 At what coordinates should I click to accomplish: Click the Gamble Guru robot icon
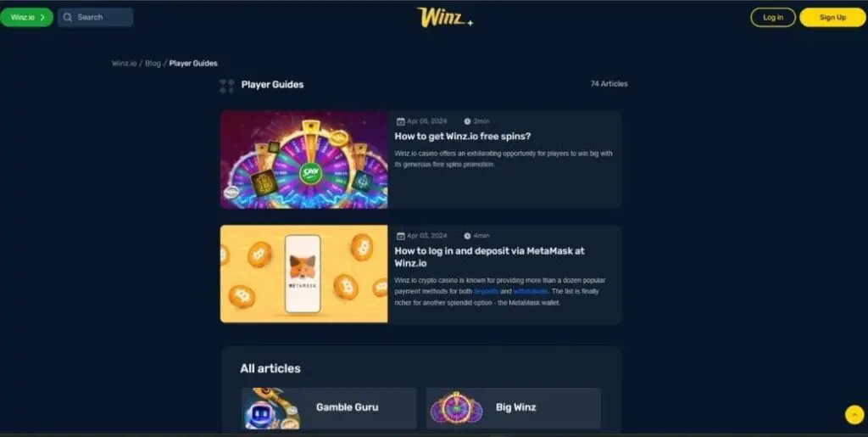pos(272,408)
